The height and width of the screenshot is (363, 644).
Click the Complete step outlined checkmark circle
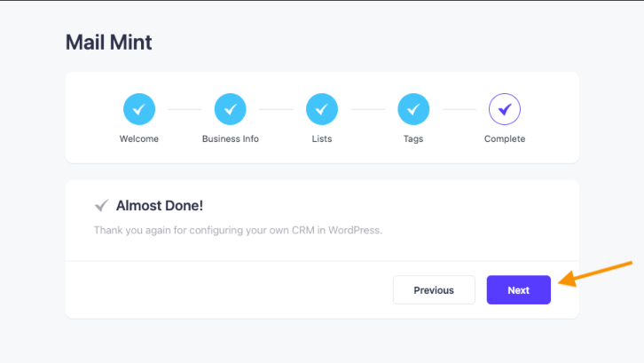(x=505, y=109)
